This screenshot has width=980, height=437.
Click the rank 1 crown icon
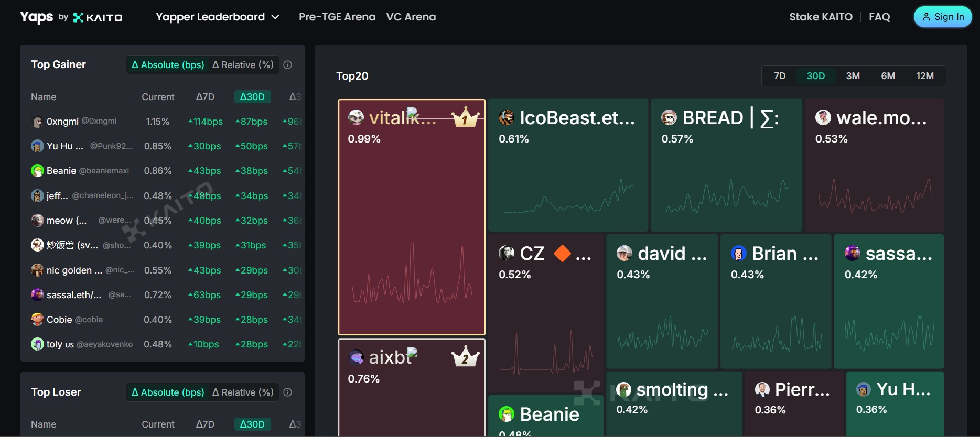(465, 117)
